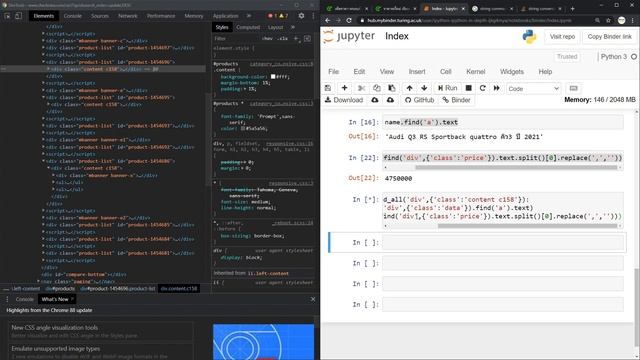Open the Computed tab in styles pane
640x360 pixels.
pos(248,27)
